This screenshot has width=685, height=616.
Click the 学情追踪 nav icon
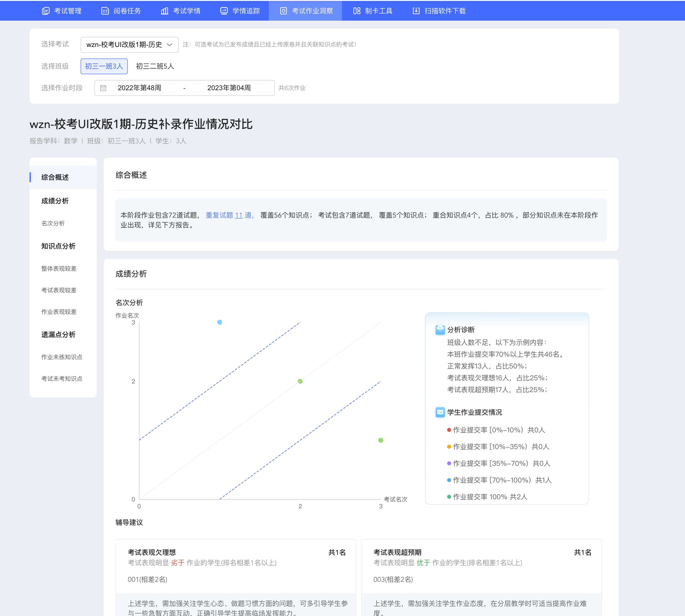coord(224,11)
